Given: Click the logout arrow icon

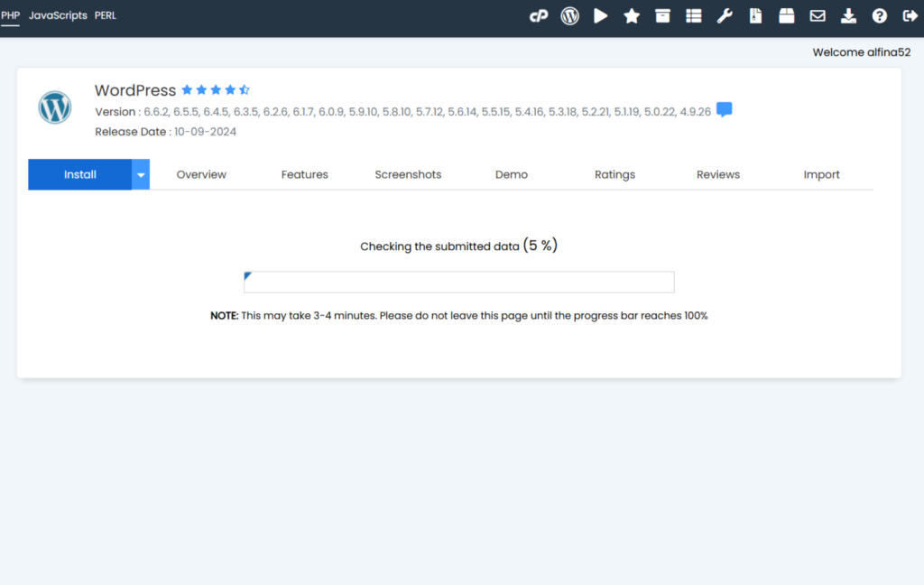Looking at the screenshot, I should pyautogui.click(x=909, y=15).
